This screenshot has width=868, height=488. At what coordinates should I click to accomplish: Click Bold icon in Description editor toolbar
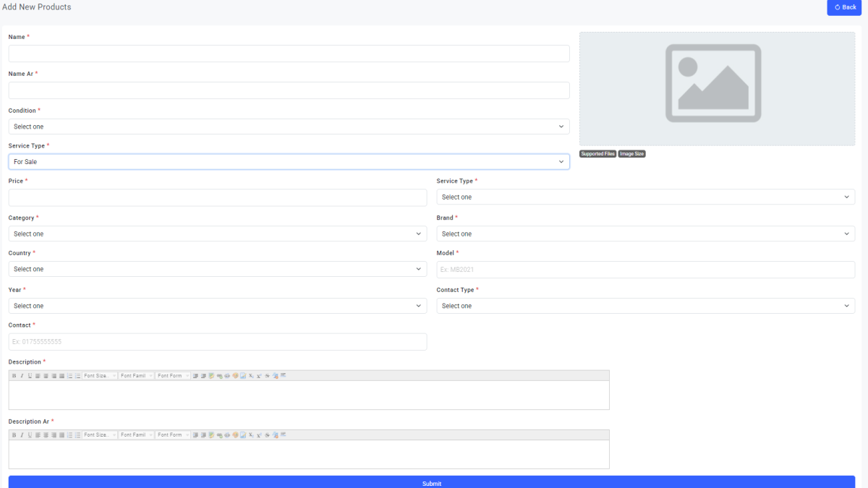[x=14, y=376]
